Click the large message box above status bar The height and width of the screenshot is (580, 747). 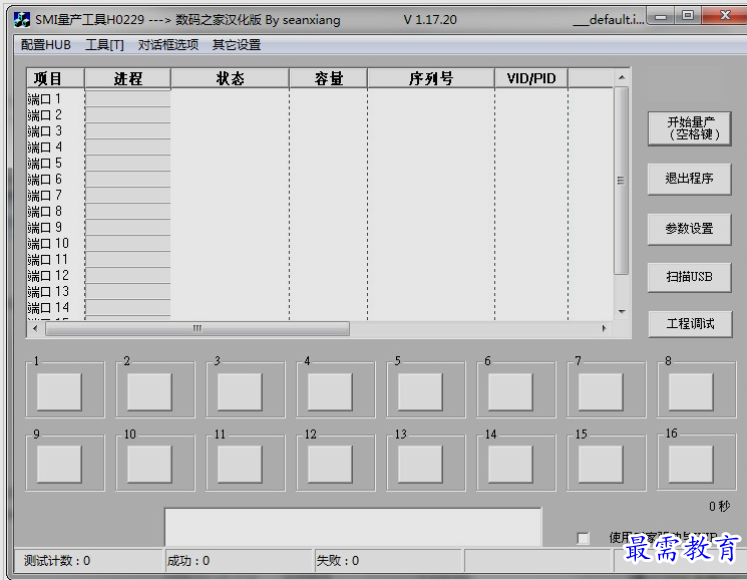(x=353, y=527)
